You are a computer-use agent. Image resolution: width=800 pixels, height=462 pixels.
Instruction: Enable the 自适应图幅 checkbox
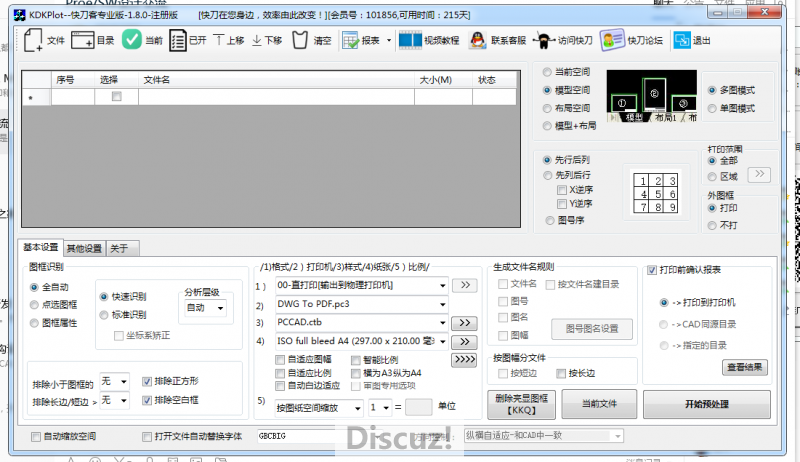280,360
